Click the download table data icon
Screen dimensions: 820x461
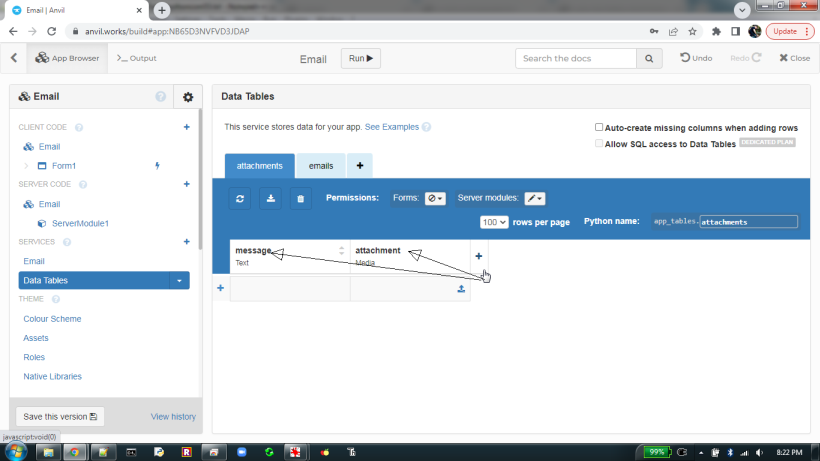pyautogui.click(x=270, y=198)
